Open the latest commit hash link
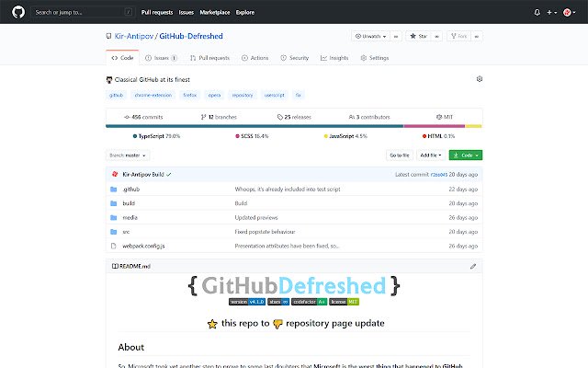The image size is (588, 368). coord(439,175)
